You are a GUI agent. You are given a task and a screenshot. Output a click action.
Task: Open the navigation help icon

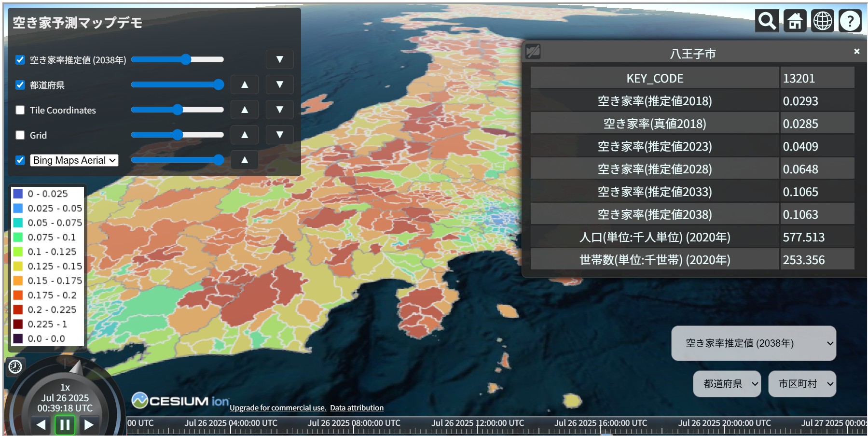coord(850,21)
